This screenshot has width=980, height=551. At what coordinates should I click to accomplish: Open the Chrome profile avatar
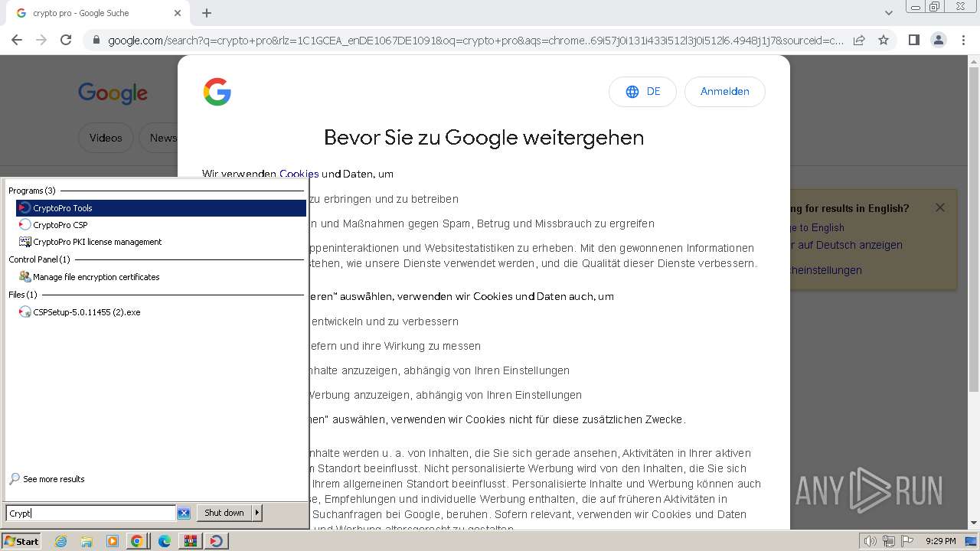click(939, 40)
